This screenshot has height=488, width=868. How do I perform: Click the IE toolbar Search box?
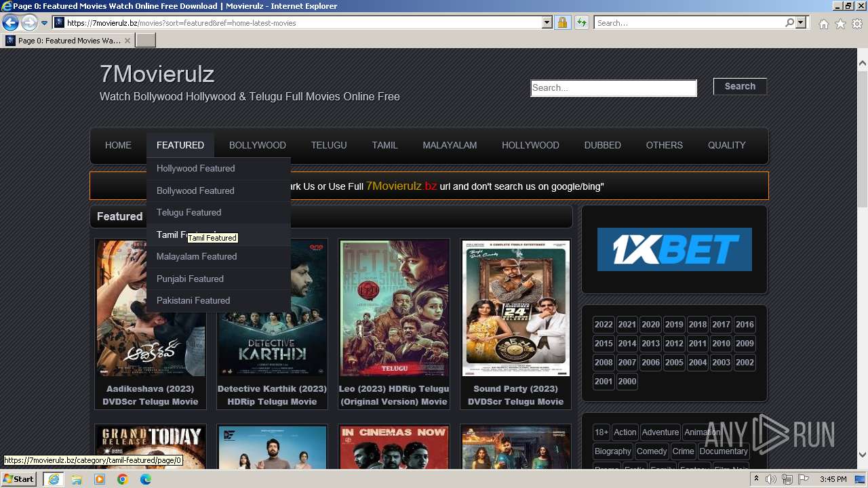(689, 23)
